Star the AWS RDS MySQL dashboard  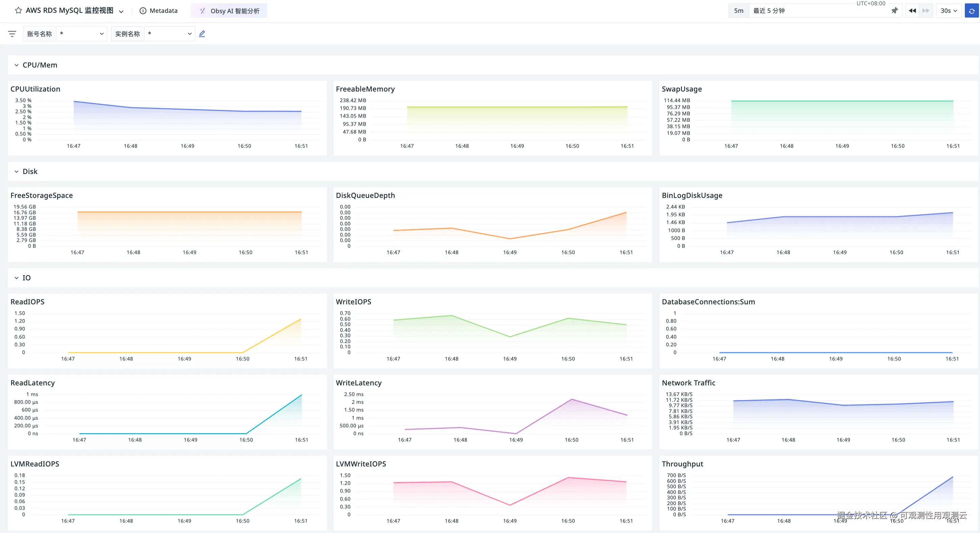(18, 11)
